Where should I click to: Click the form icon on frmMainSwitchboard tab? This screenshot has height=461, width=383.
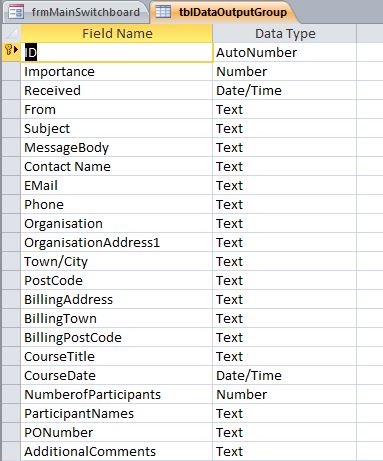pos(16,12)
